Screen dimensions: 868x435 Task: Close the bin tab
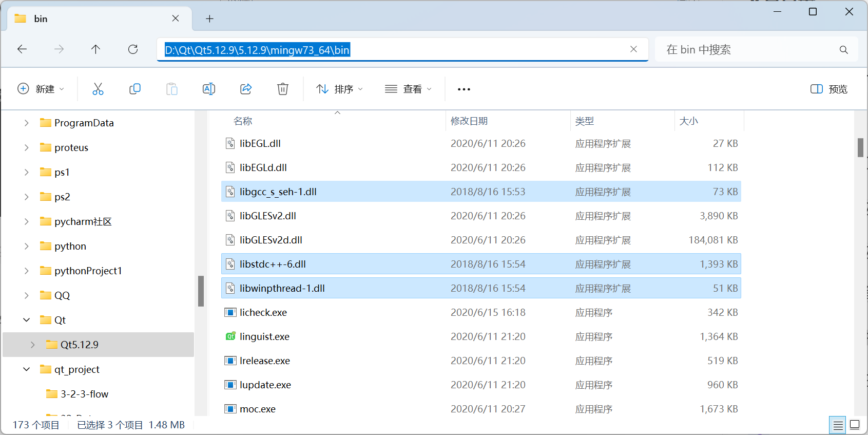(176, 18)
